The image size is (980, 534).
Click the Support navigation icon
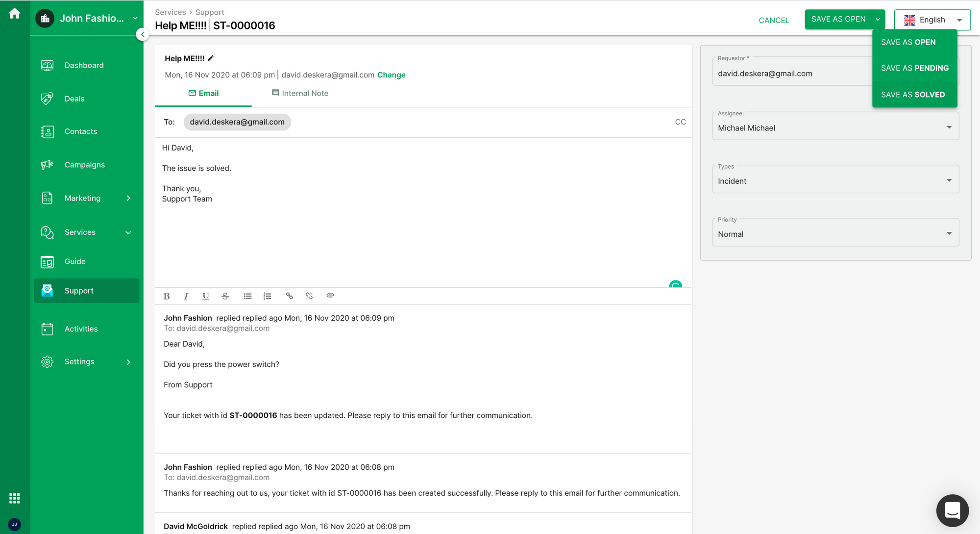(x=48, y=291)
